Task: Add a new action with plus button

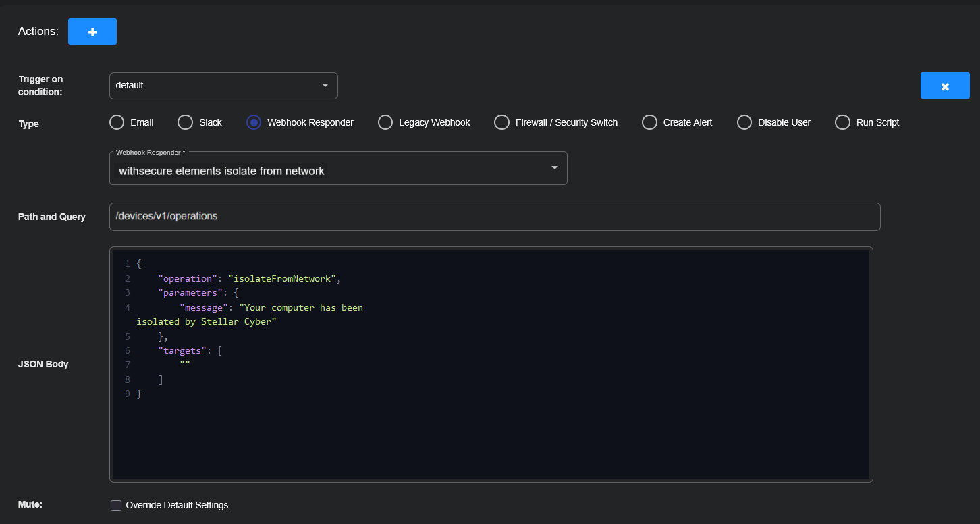Action: pos(92,32)
